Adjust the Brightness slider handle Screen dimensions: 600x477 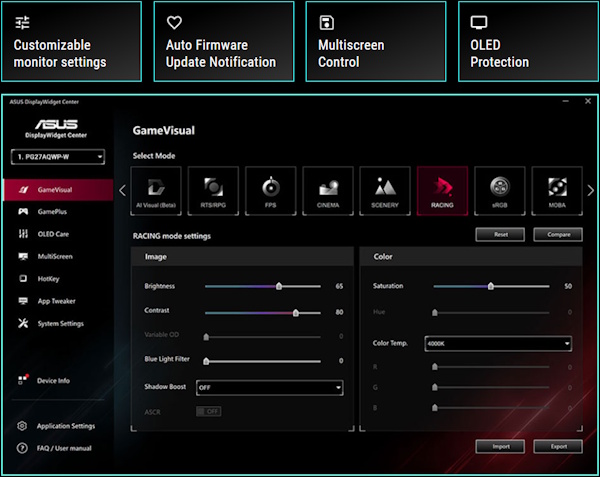pos(279,286)
